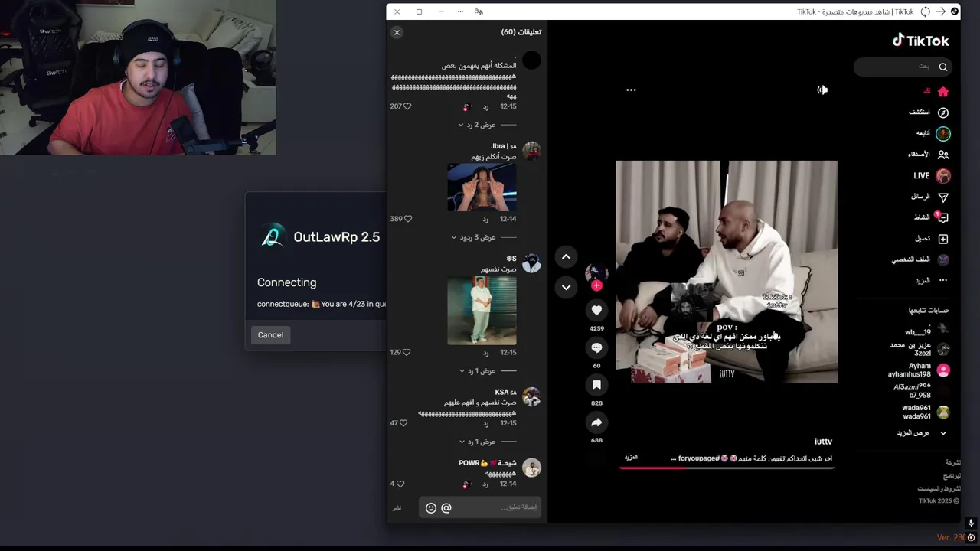Open comments using the speech bubble icon
Viewport: 980px width, 551px height.
(x=596, y=347)
